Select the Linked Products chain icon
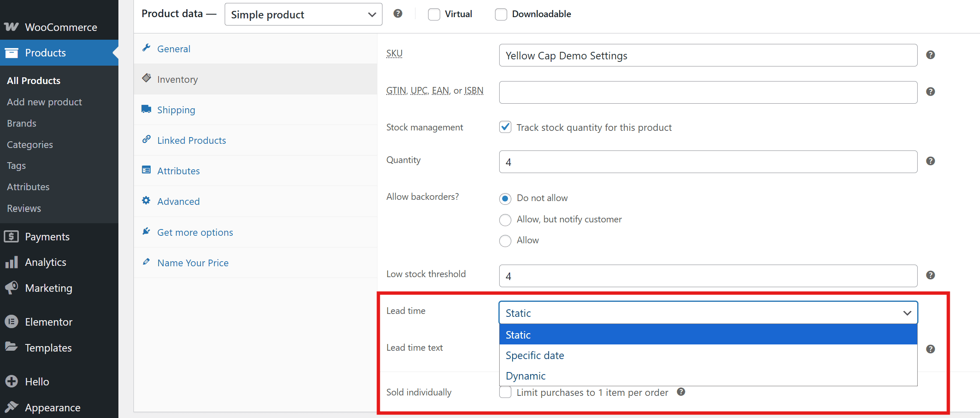Screen dimensions: 980x418 click(x=146, y=139)
